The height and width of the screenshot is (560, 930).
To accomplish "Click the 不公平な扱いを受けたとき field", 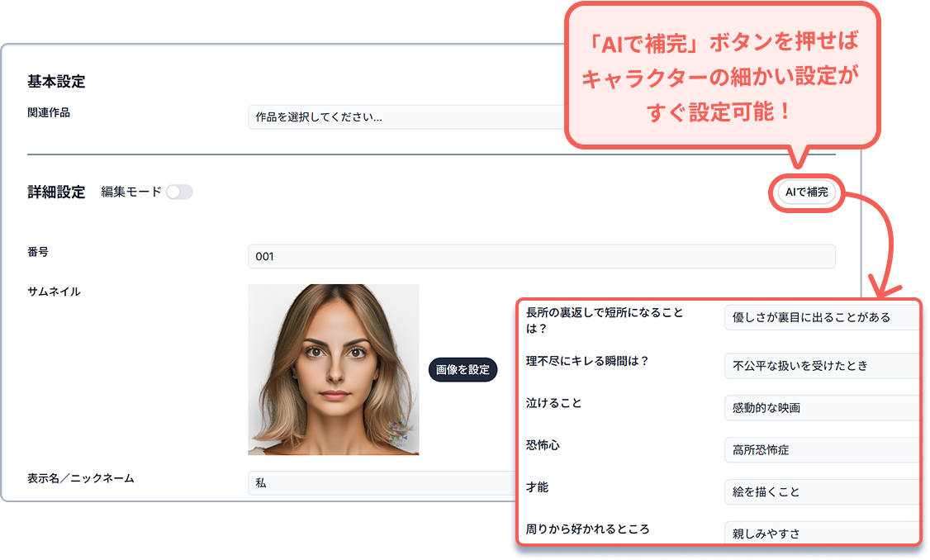I will coord(821,365).
